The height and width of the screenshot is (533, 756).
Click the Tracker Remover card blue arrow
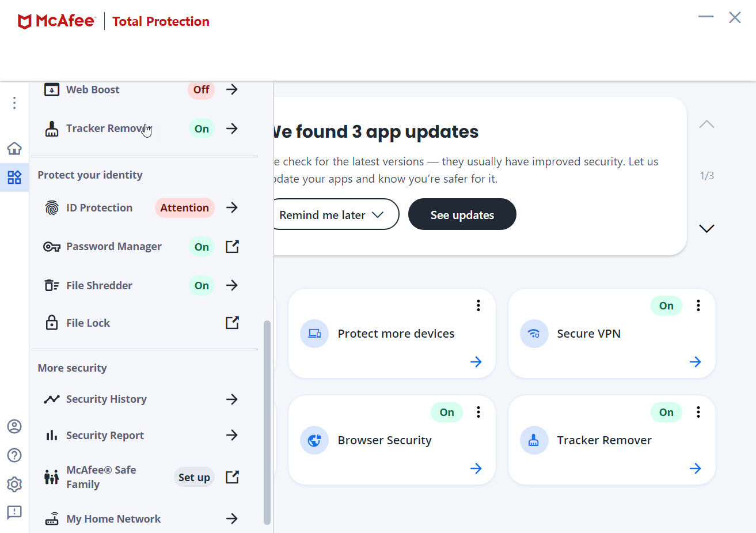[696, 468]
